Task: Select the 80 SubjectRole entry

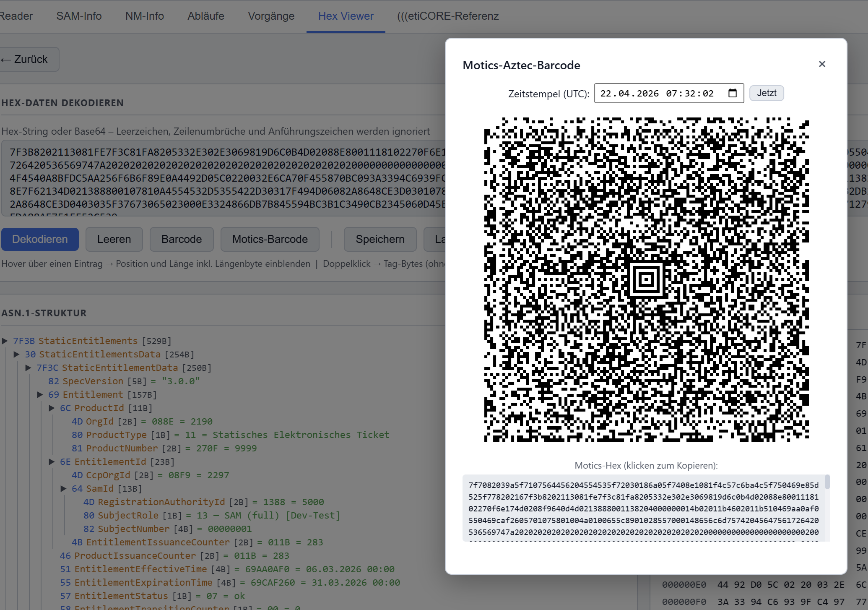Action: 212,515
